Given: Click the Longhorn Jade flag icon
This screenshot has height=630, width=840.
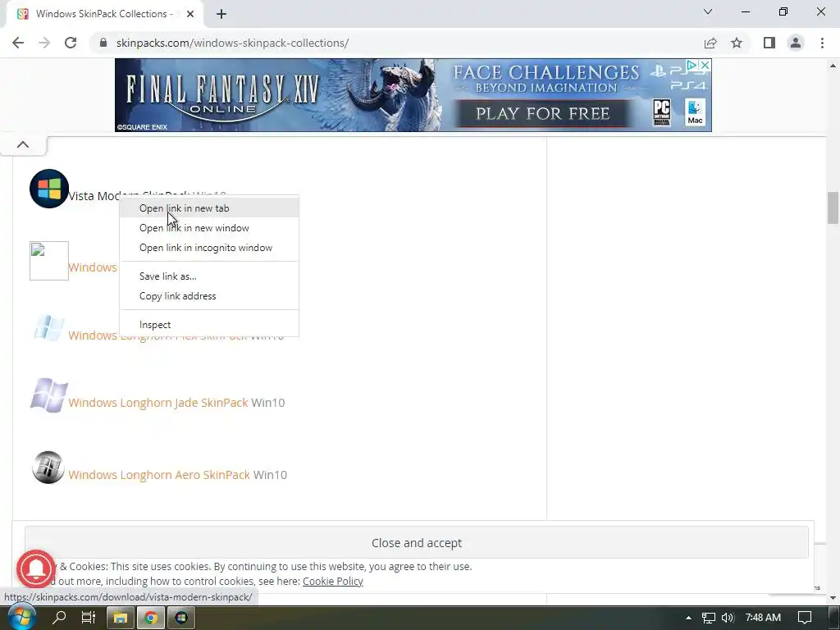Looking at the screenshot, I should [x=48, y=395].
